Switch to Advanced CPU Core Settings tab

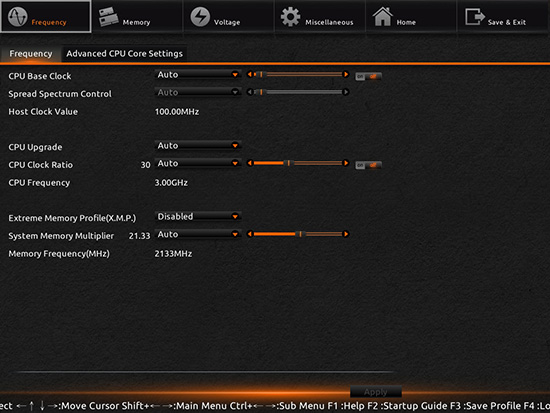(x=125, y=54)
